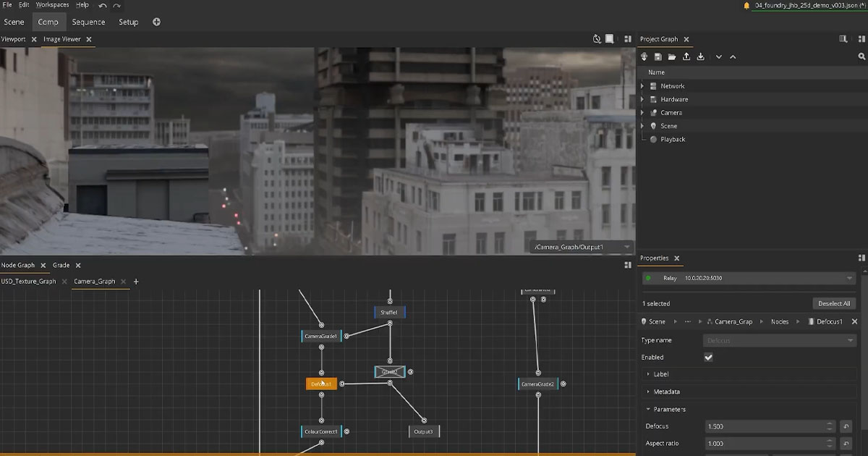Switch to USD_Texture_Graph tab
This screenshot has width=868, height=456.
coord(28,282)
